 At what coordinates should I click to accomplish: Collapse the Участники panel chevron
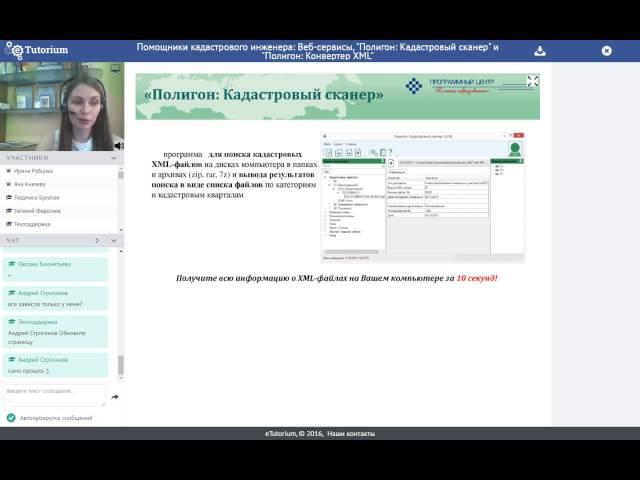[114, 158]
